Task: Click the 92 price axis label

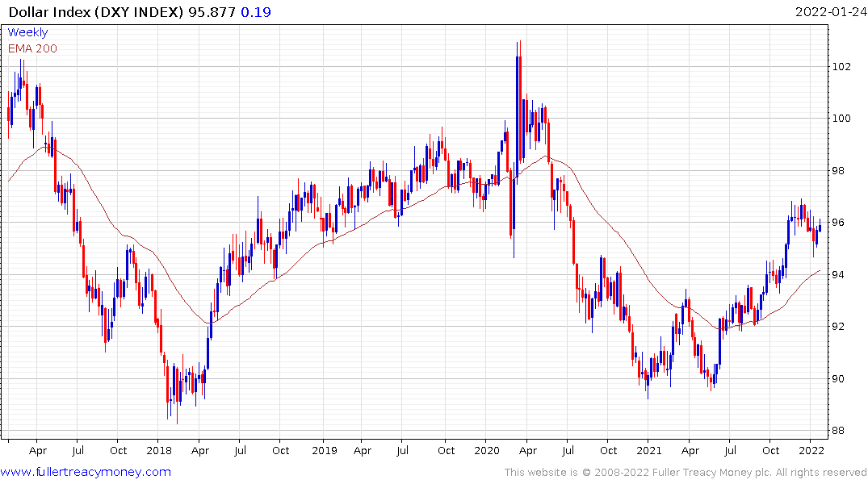Action: (838, 327)
